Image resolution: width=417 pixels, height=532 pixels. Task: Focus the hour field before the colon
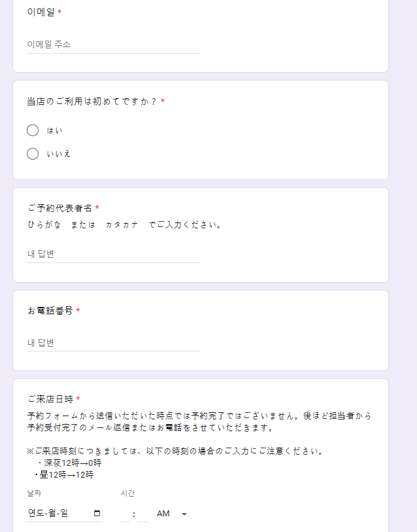point(125,514)
